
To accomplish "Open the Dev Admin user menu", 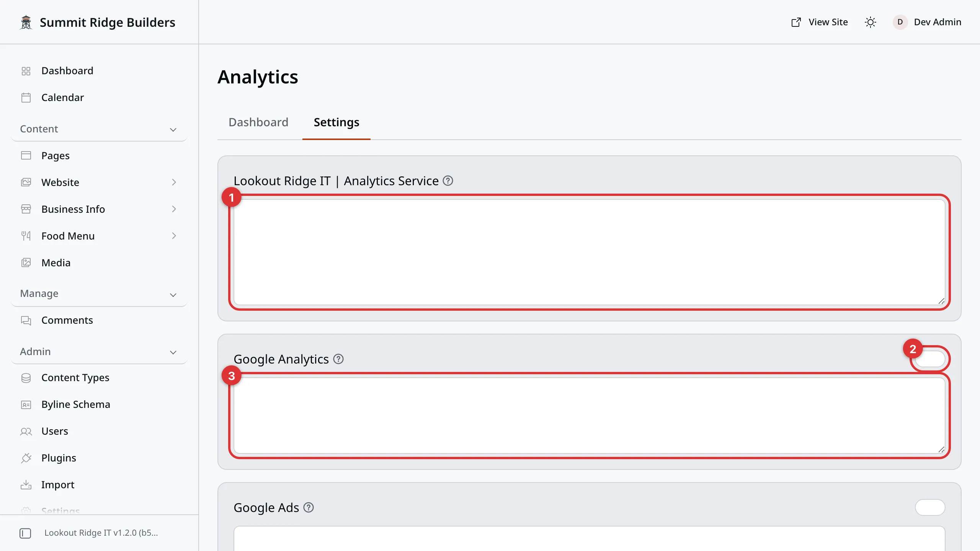I will [927, 22].
